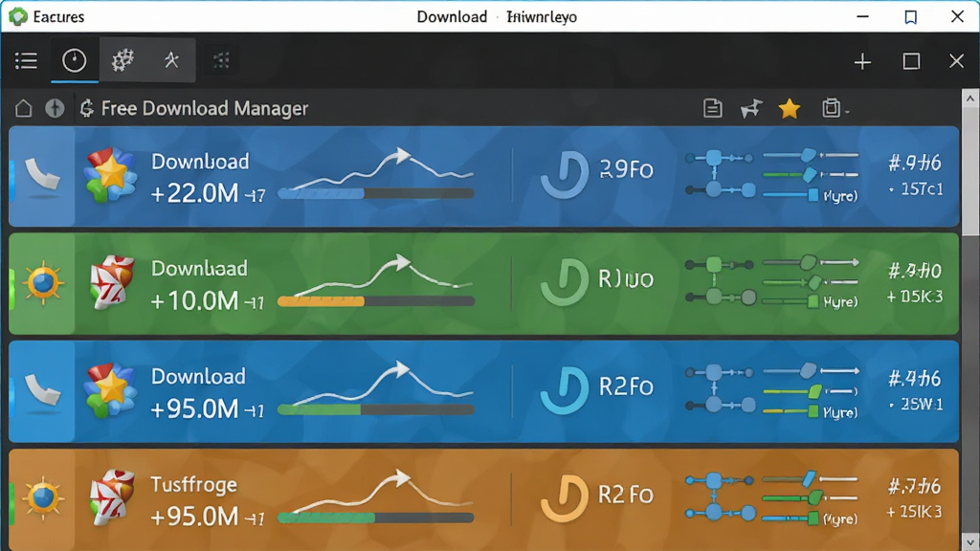The image size is (980, 551).
Task: Click circular icon beside R2Fo in blue row
Action: click(565, 390)
